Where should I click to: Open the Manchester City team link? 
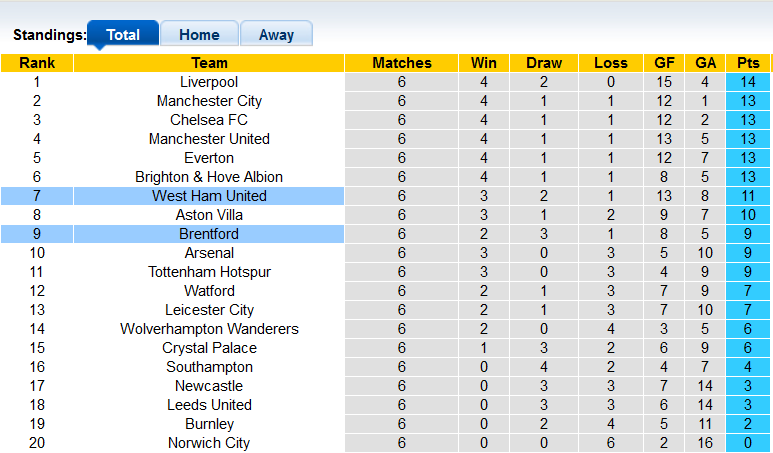point(209,101)
